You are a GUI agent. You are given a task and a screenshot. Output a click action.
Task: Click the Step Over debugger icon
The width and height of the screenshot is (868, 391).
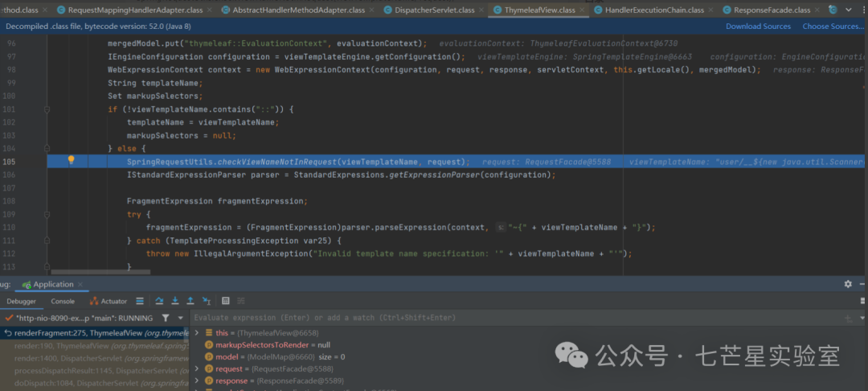pos(159,301)
